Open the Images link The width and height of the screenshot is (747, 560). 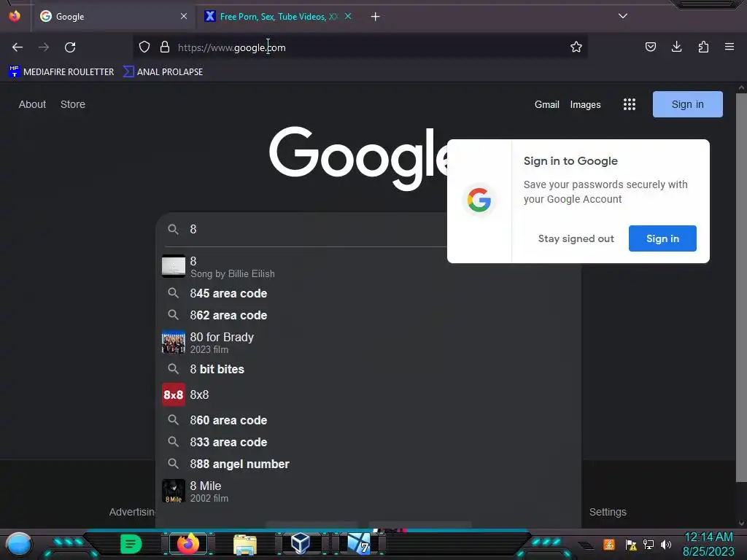(586, 104)
